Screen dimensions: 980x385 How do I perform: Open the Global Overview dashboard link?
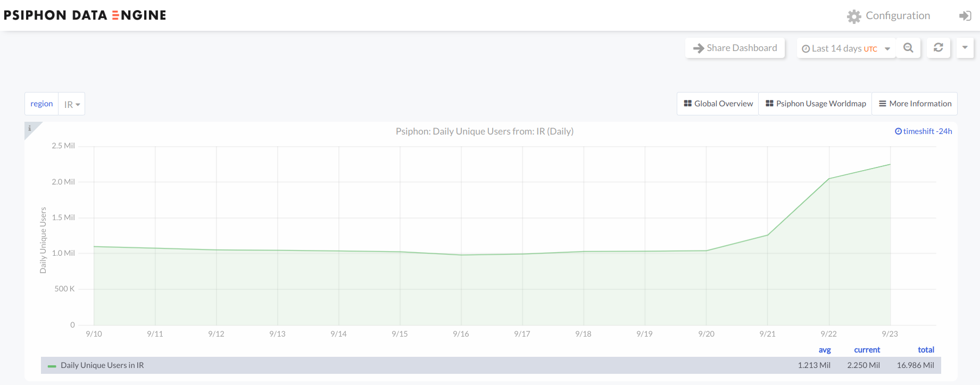(x=718, y=104)
